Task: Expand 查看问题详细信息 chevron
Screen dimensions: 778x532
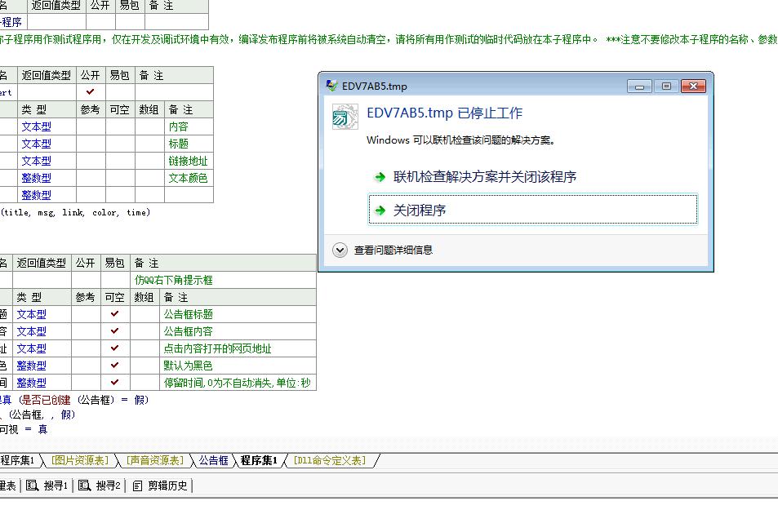Action: coord(340,250)
